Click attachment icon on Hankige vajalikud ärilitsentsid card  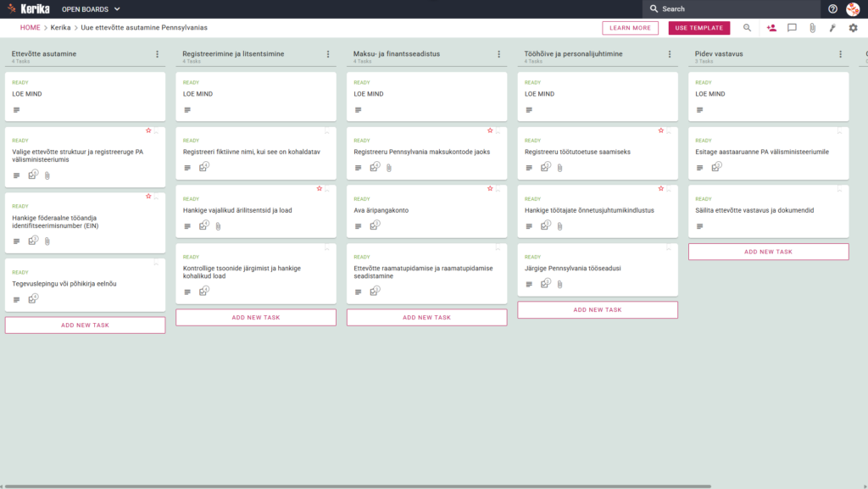(x=218, y=226)
